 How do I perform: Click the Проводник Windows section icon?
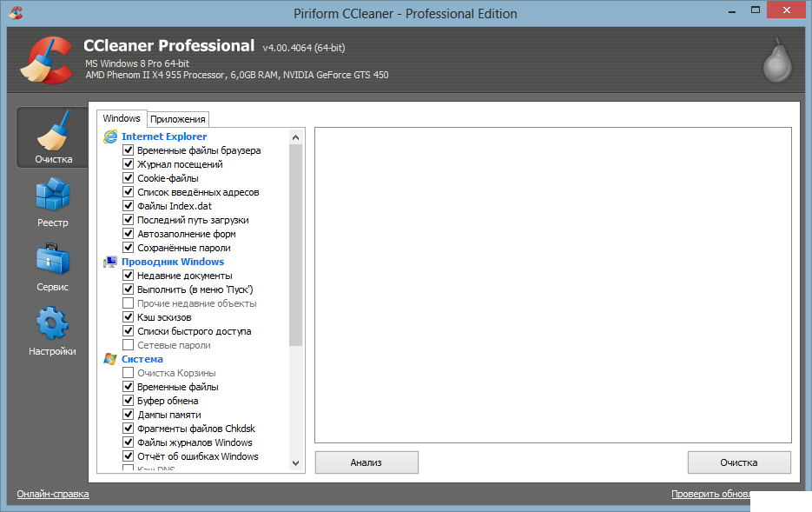110,262
